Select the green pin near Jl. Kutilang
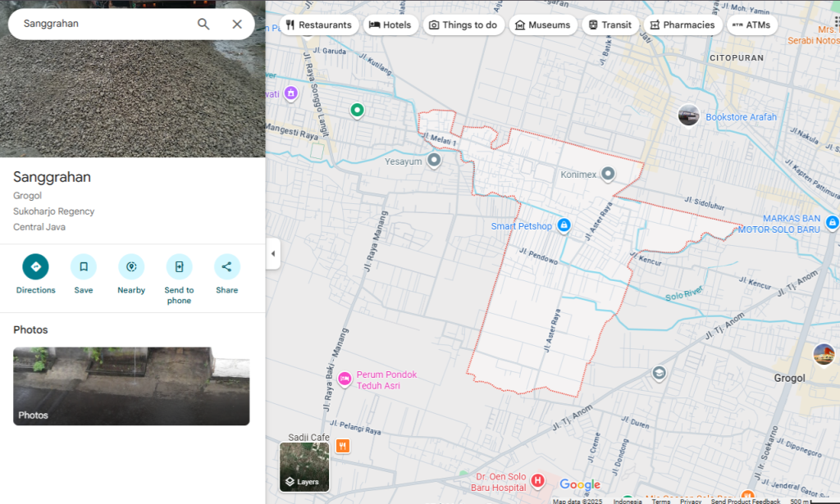 pyautogui.click(x=358, y=110)
